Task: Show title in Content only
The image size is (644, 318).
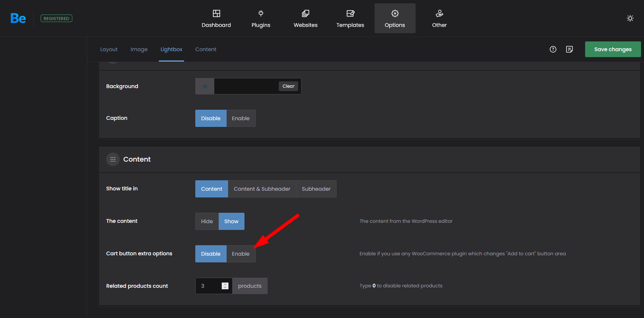Action: [x=212, y=189]
